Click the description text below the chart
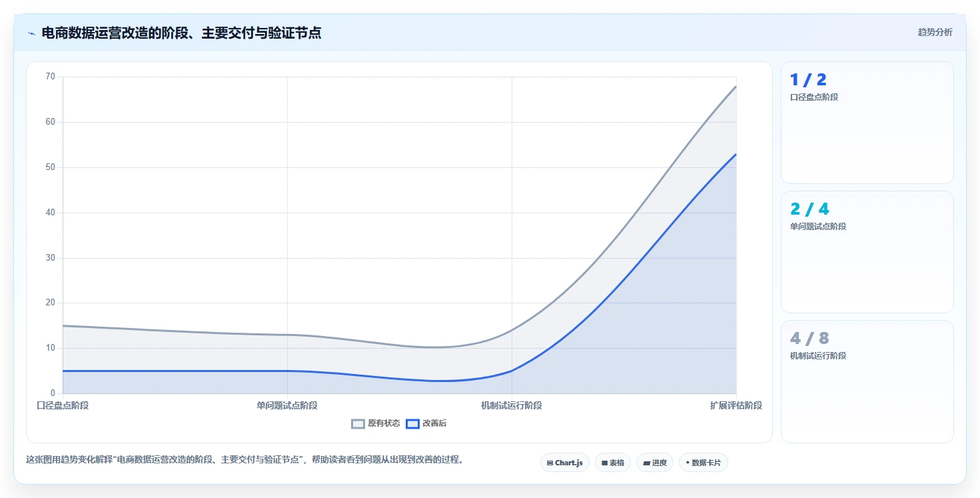The image size is (980, 498). click(245, 460)
